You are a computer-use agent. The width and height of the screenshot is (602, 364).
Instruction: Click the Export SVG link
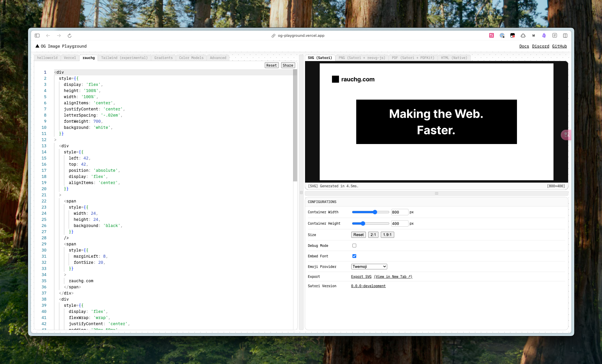[361, 276]
